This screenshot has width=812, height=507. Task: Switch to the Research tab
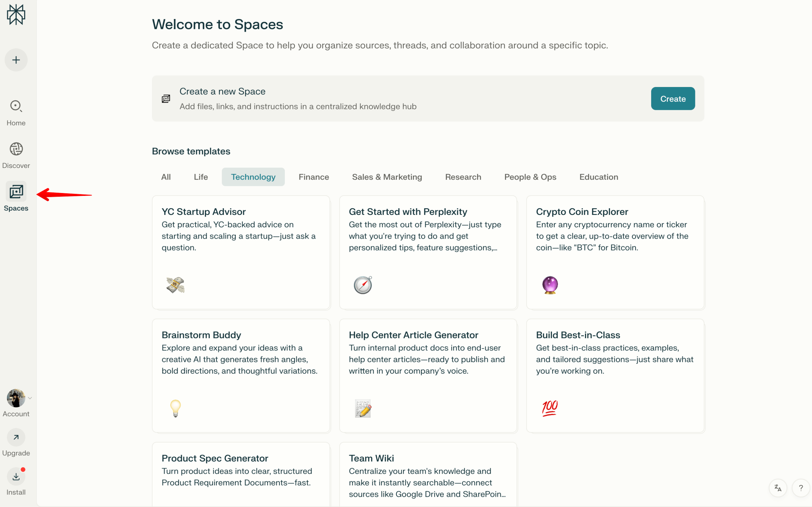(463, 177)
